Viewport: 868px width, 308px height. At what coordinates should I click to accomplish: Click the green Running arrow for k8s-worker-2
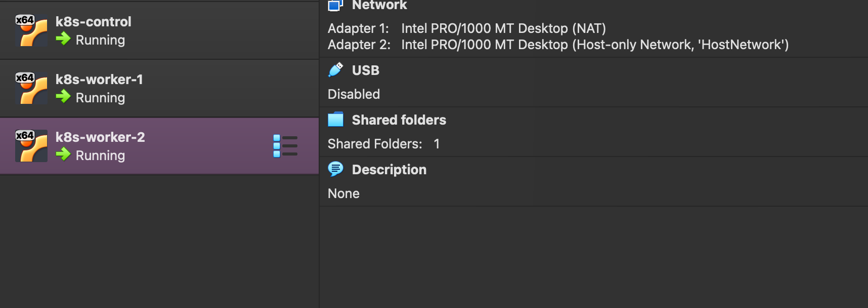pyautogui.click(x=63, y=154)
